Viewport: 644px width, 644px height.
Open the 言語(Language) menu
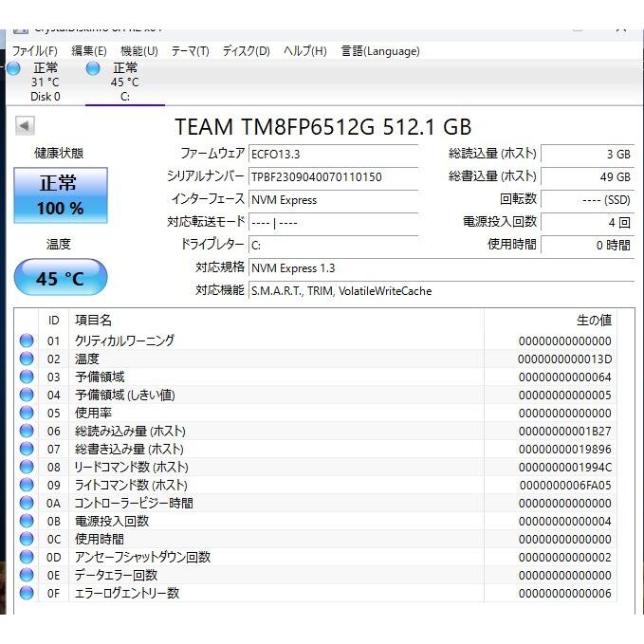coord(380,51)
